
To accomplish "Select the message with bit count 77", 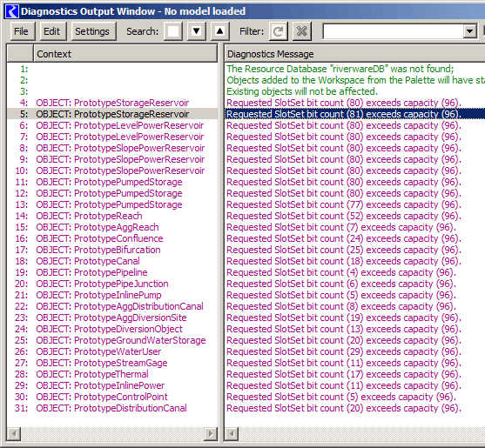I will 344,204.
